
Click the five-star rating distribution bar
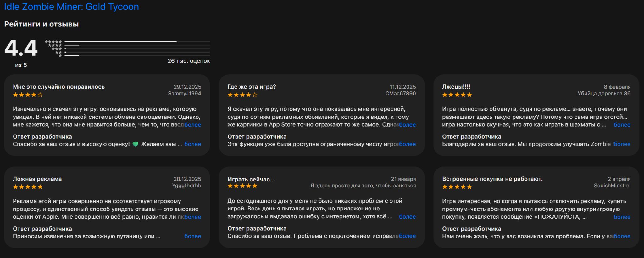tap(137, 41)
